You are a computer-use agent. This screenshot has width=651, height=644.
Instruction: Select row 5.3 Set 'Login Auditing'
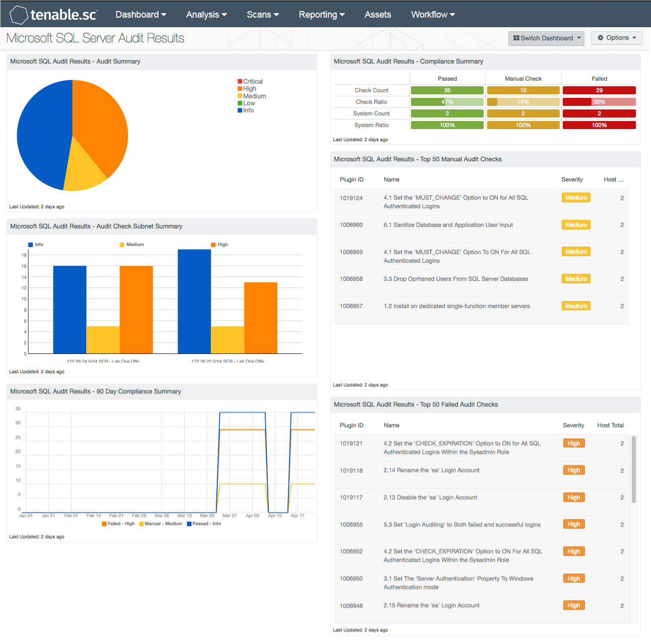[x=482, y=529]
